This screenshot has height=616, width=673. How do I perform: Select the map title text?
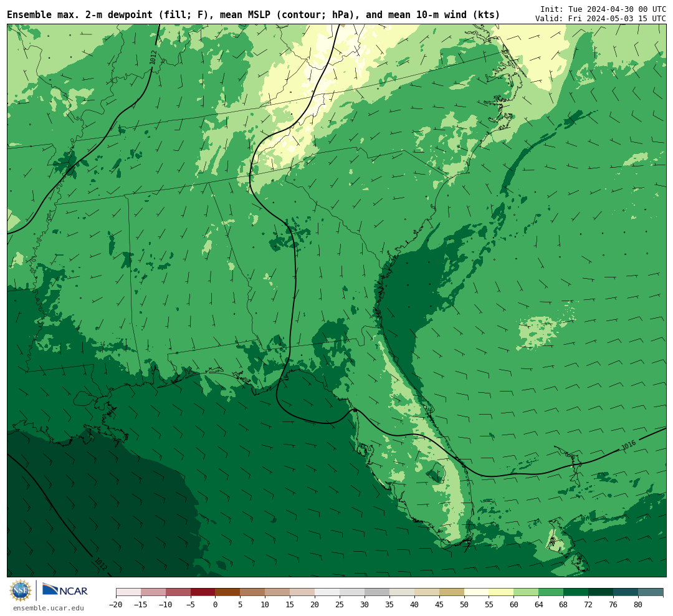(253, 15)
